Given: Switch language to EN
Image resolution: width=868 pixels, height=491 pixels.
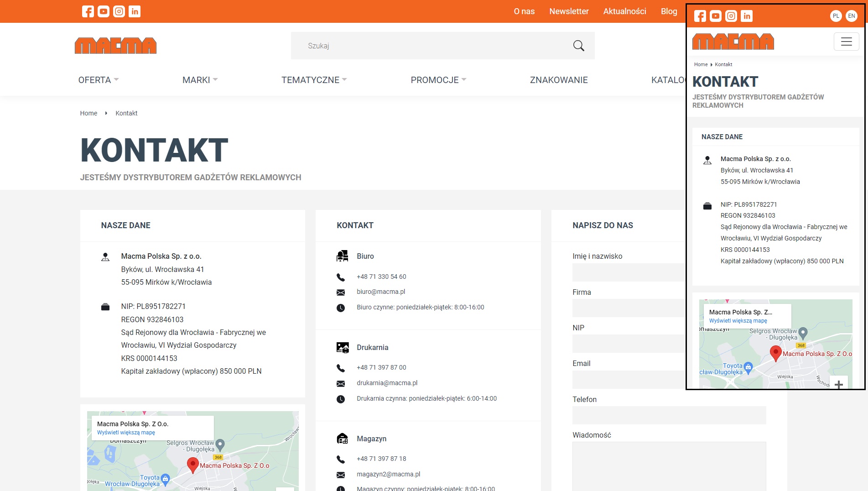Looking at the screenshot, I should click(851, 16).
